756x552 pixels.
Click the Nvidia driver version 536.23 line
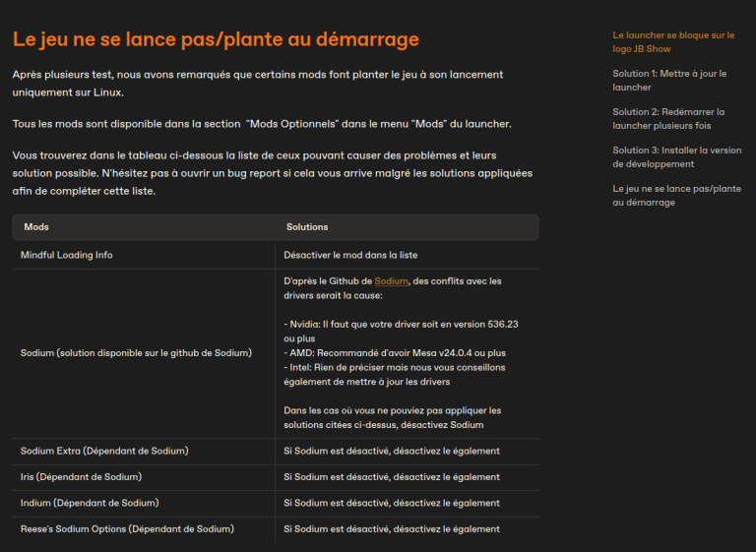point(401,332)
